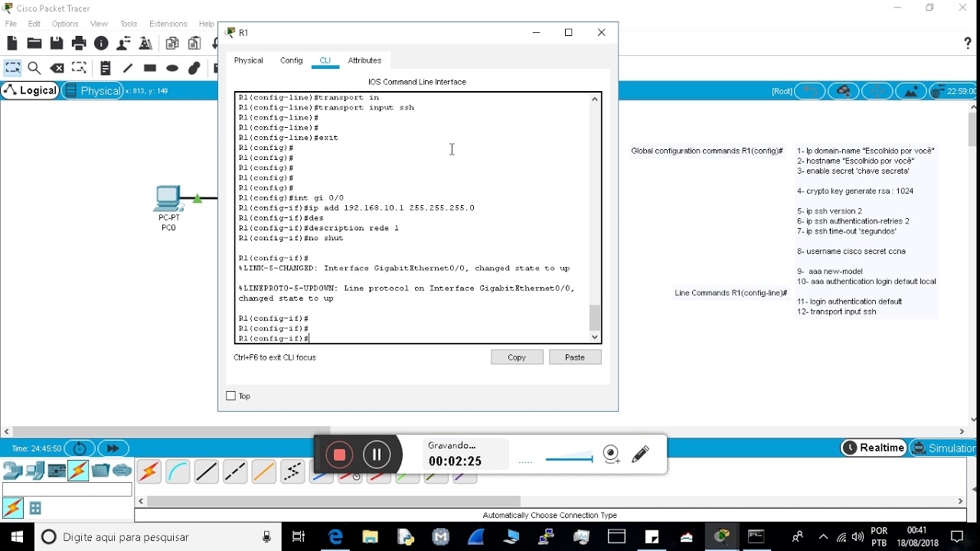Click the Paste clipboard icon in toolbar
The image size is (980, 551).
pyautogui.click(x=194, y=44)
